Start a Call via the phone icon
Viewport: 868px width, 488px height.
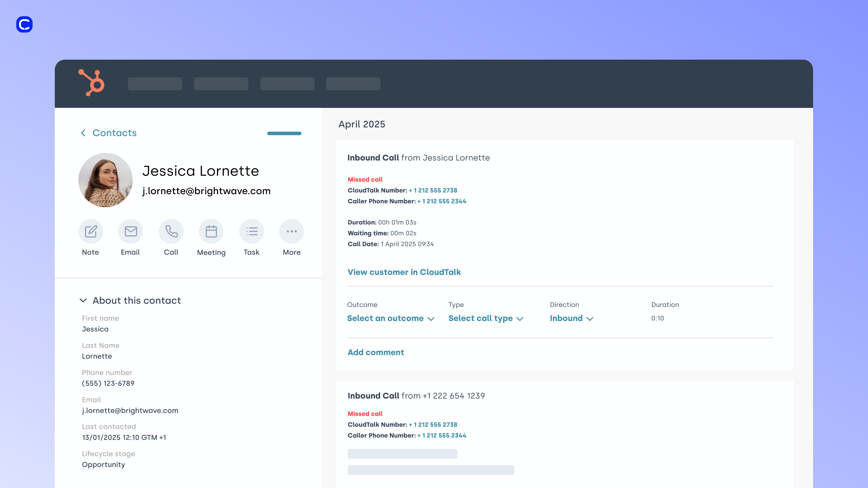[x=171, y=231]
